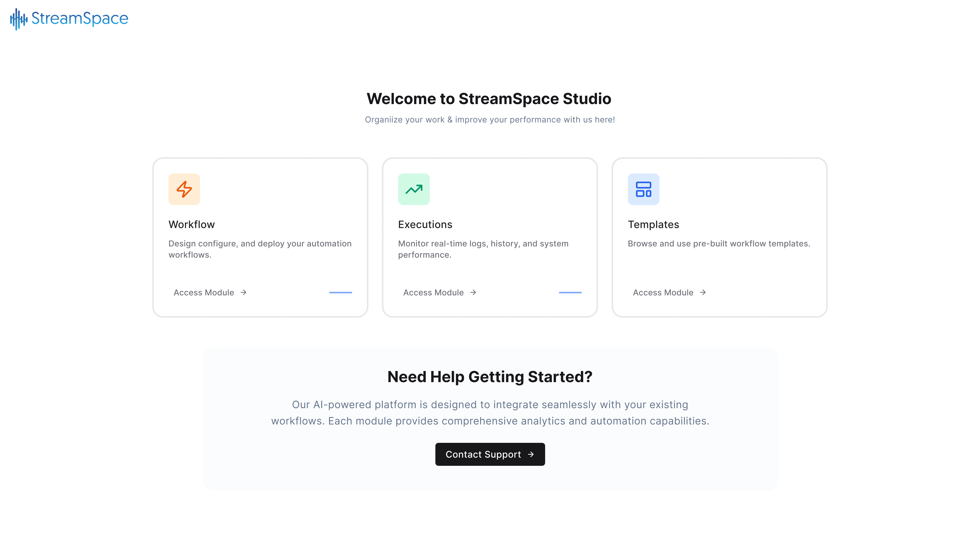Click the blue bar in Executions card
980x551 pixels.
570,293
